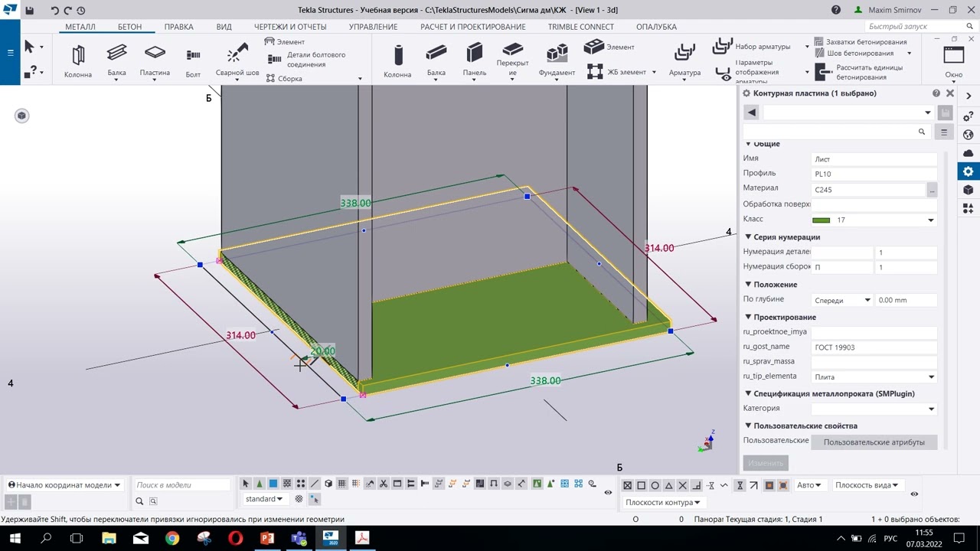Open PowerPoint from the Windows taskbar
This screenshot has width=980, height=551.
pos(267,538)
